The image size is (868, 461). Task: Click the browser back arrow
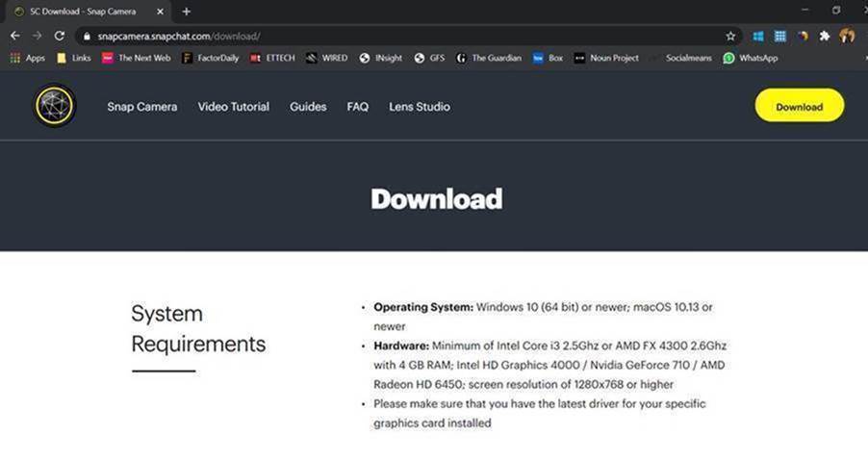pyautogui.click(x=15, y=36)
